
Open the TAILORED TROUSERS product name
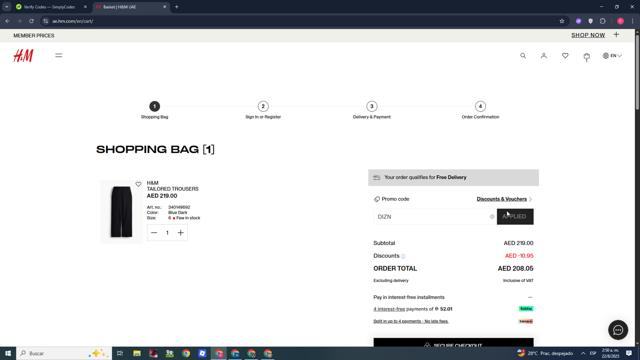(x=173, y=189)
